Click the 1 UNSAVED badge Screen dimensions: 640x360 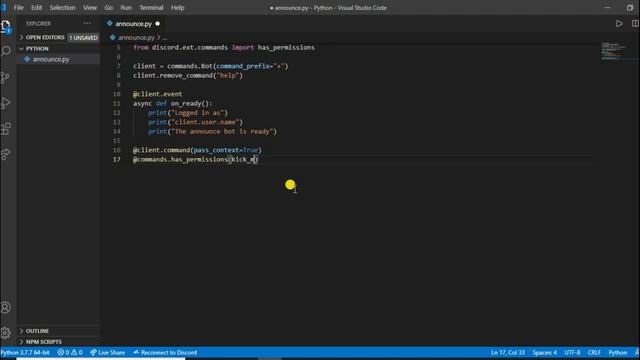tap(83, 38)
